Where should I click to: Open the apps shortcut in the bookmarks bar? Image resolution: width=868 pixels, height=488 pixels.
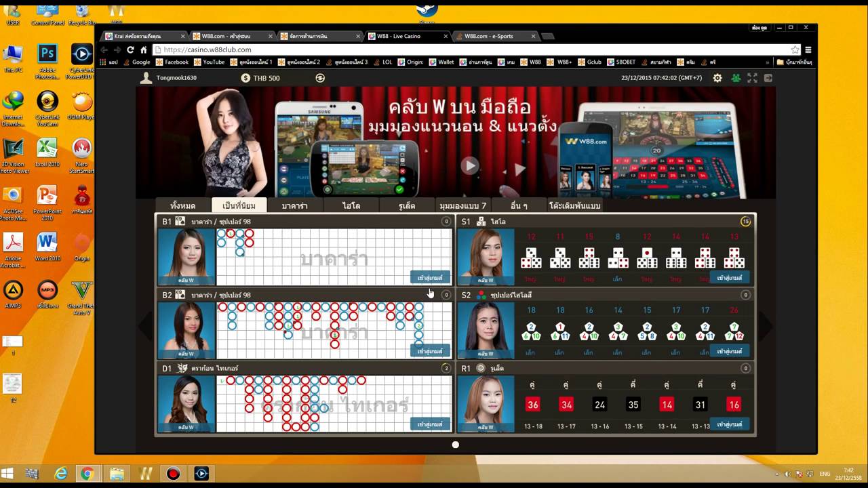click(108, 62)
